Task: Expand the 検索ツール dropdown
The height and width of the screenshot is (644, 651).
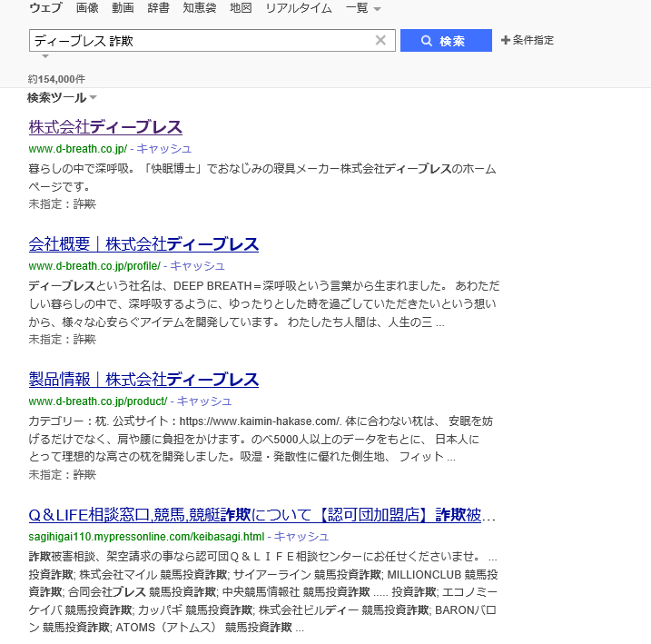Action: (x=62, y=97)
